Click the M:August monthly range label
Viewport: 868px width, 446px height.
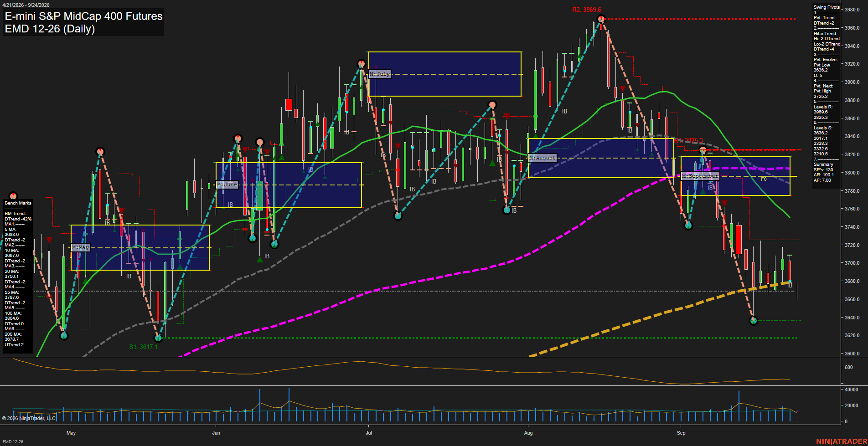[542, 158]
